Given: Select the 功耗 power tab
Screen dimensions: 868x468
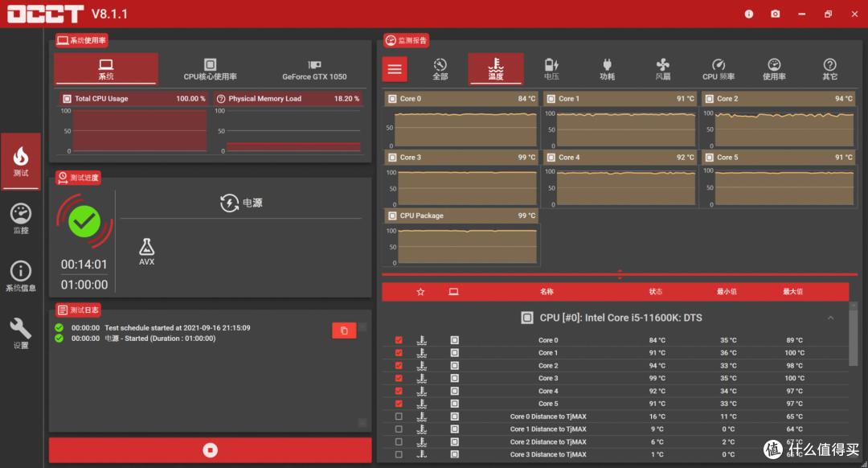Looking at the screenshot, I should (608, 69).
